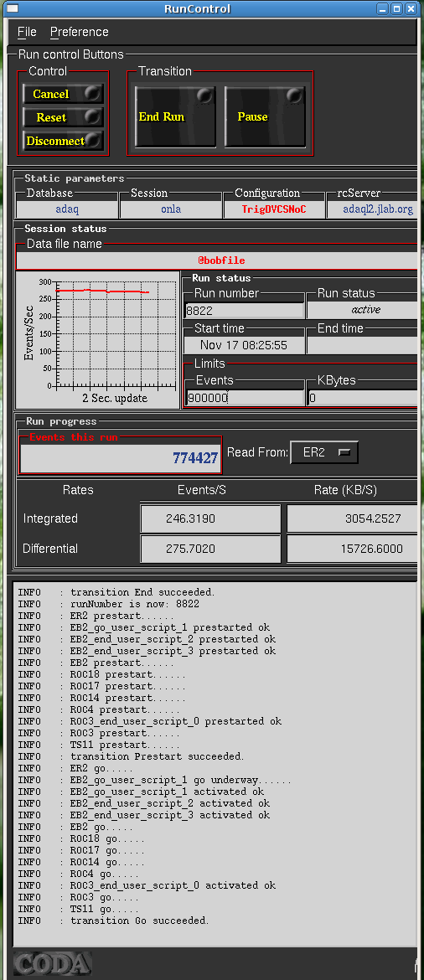Click the CODA logo at bottom left

tap(53, 964)
